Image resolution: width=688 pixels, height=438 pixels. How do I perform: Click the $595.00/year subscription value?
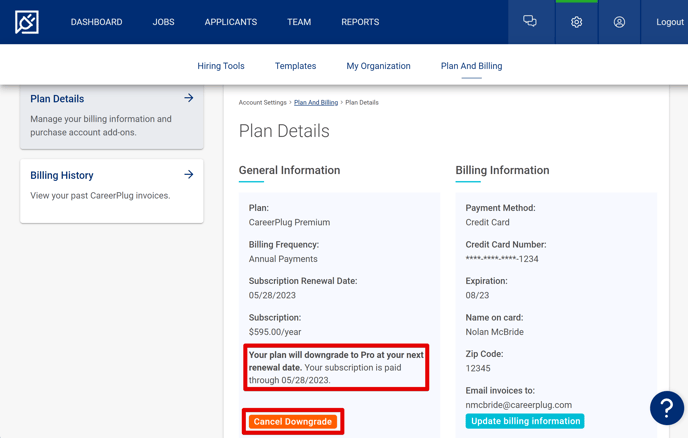point(275,332)
